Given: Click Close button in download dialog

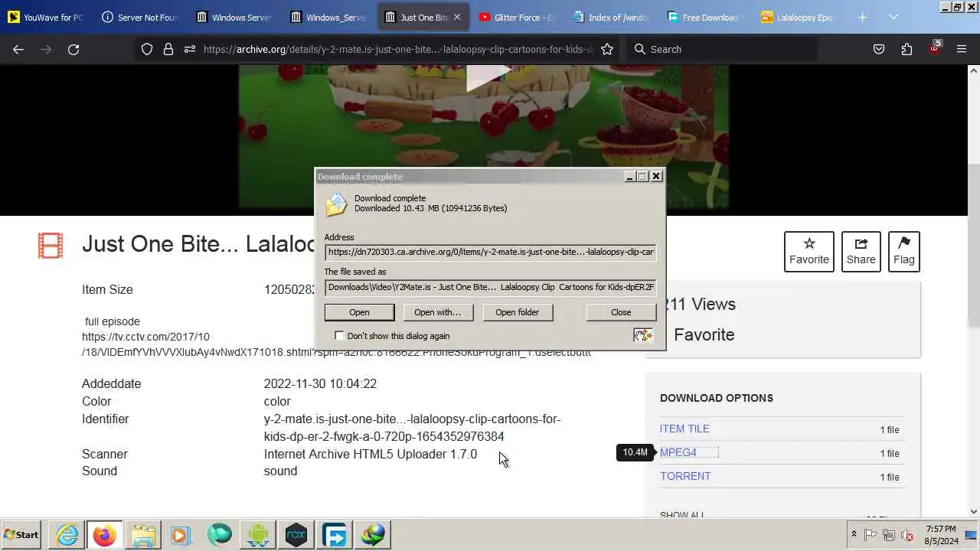Looking at the screenshot, I should [621, 312].
